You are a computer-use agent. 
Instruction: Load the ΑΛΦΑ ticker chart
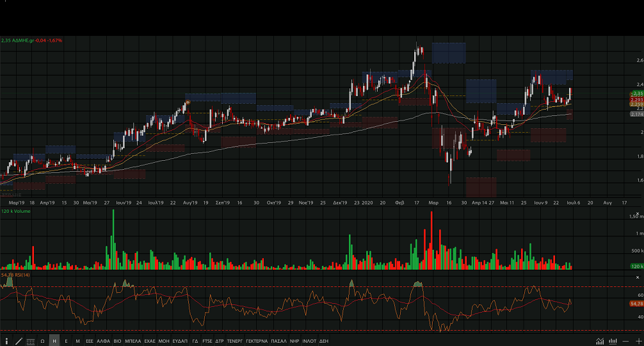click(x=104, y=342)
